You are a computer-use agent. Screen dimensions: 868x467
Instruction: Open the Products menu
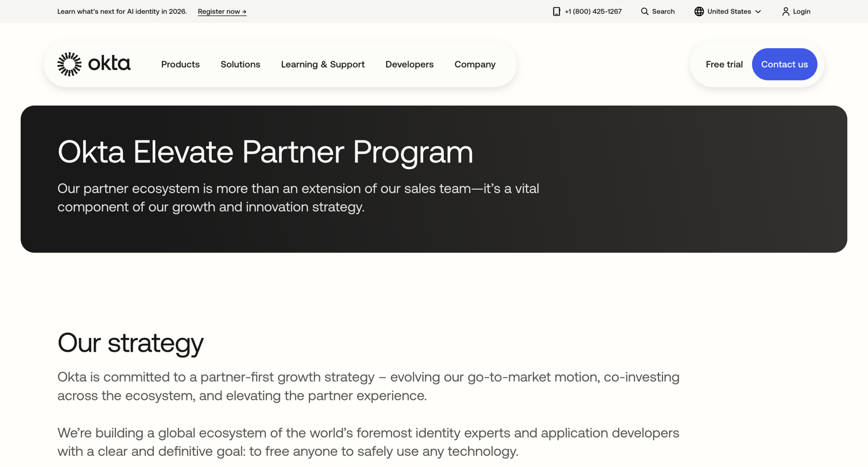coord(180,64)
